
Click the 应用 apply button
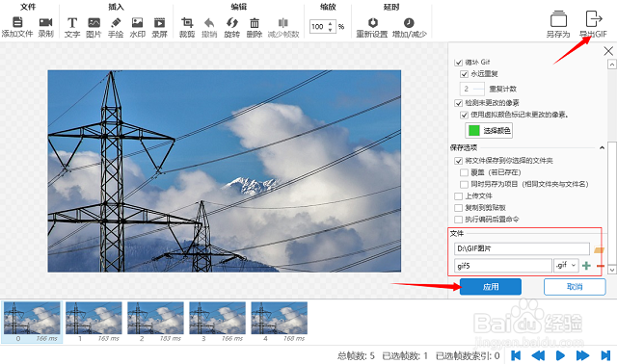491,287
